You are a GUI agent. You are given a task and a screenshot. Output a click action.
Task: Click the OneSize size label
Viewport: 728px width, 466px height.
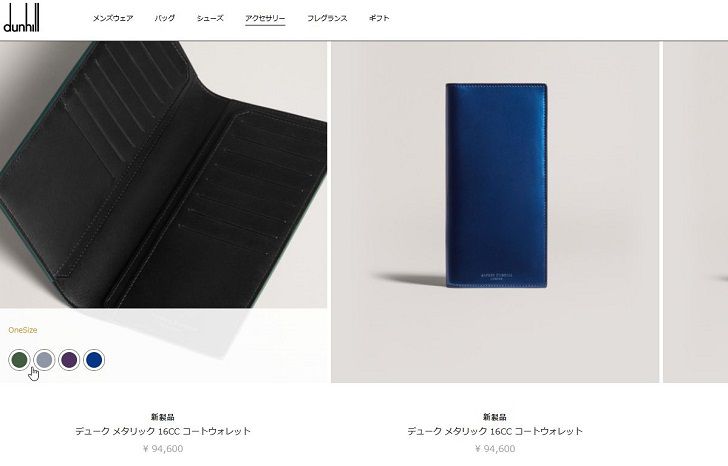(x=23, y=330)
